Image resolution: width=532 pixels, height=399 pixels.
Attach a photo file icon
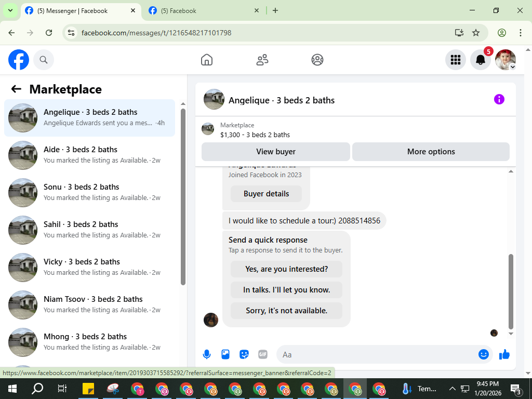tap(225, 354)
